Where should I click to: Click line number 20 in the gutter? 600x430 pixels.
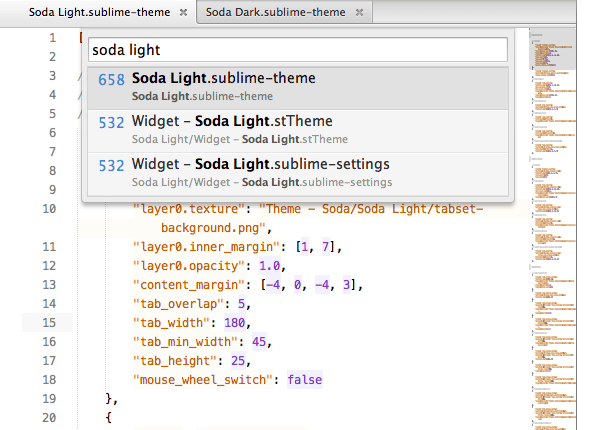tap(50, 417)
